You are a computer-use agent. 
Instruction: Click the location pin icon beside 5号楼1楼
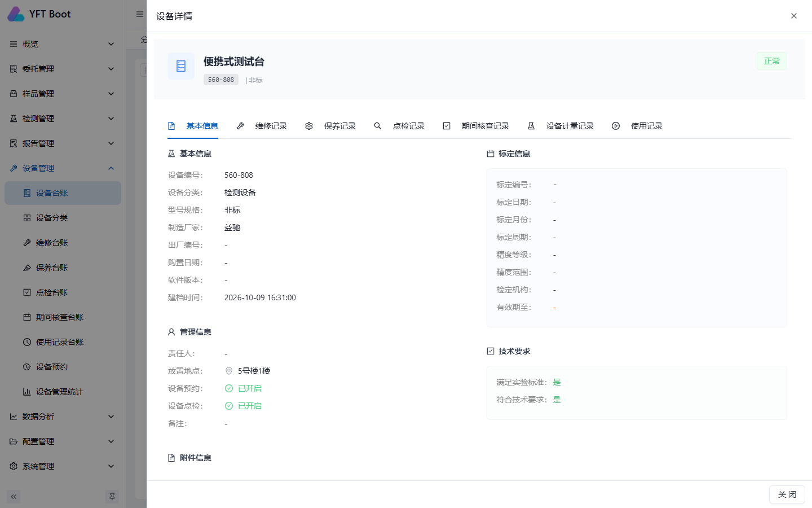click(x=229, y=371)
